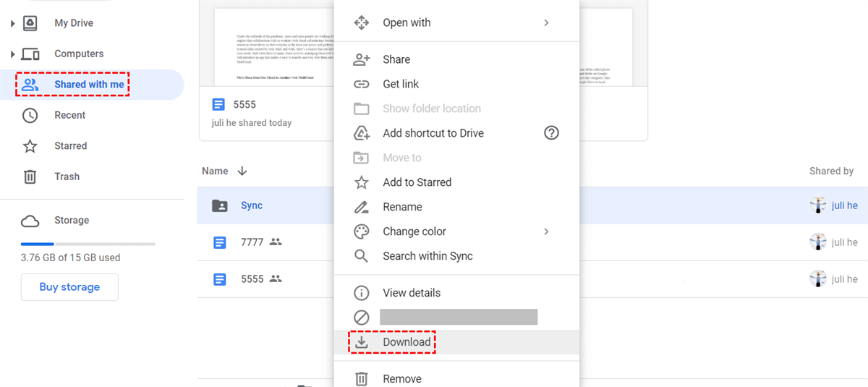Viewport: 868px width, 387px height.
Task: Choose Download from the context menu
Action: pyautogui.click(x=407, y=342)
